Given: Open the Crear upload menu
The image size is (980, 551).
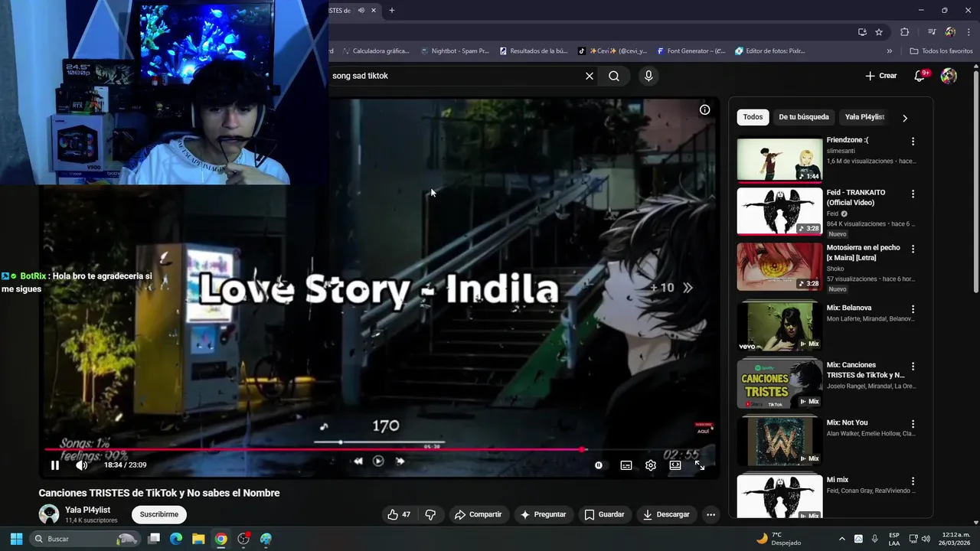Looking at the screenshot, I should pos(880,76).
